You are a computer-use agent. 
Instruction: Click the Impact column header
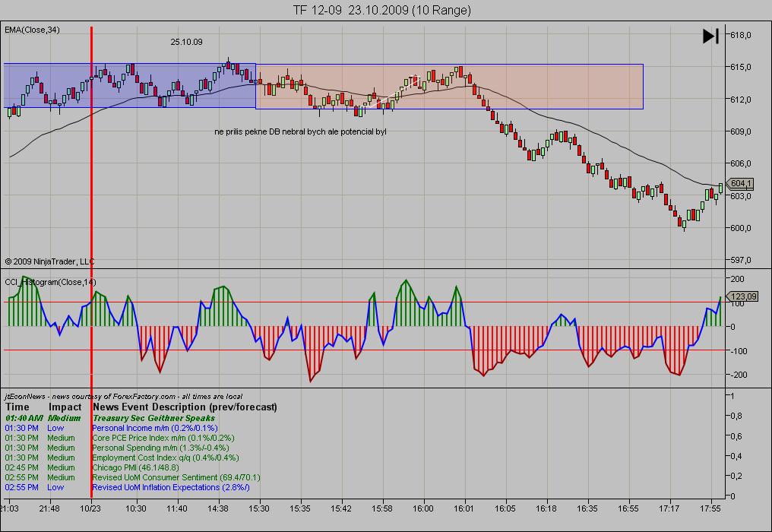click(65, 407)
